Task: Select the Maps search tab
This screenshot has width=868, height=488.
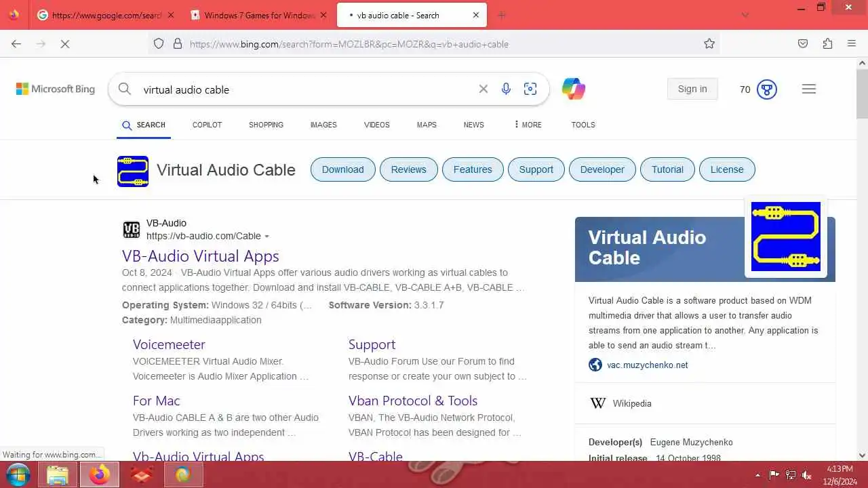Action: 427,125
